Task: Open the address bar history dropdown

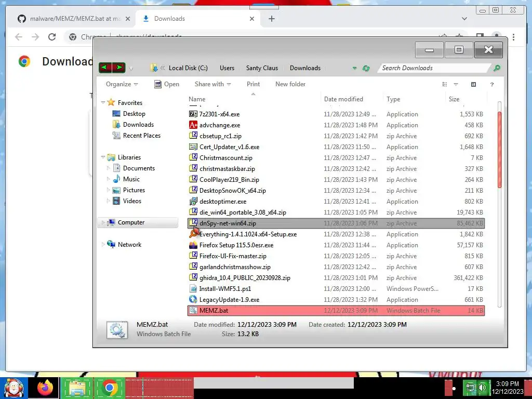Action: (354, 68)
